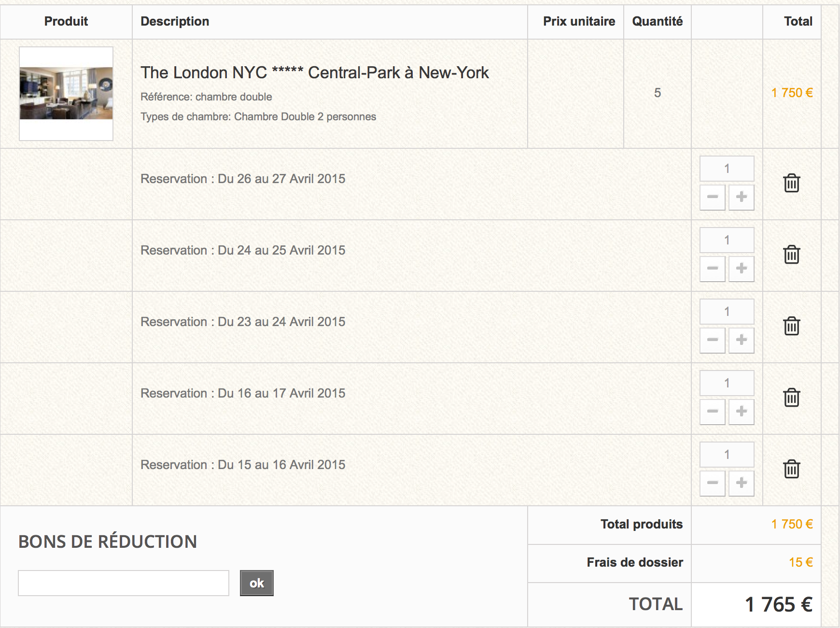Click the 1 765 € grand total

pyautogui.click(x=779, y=604)
